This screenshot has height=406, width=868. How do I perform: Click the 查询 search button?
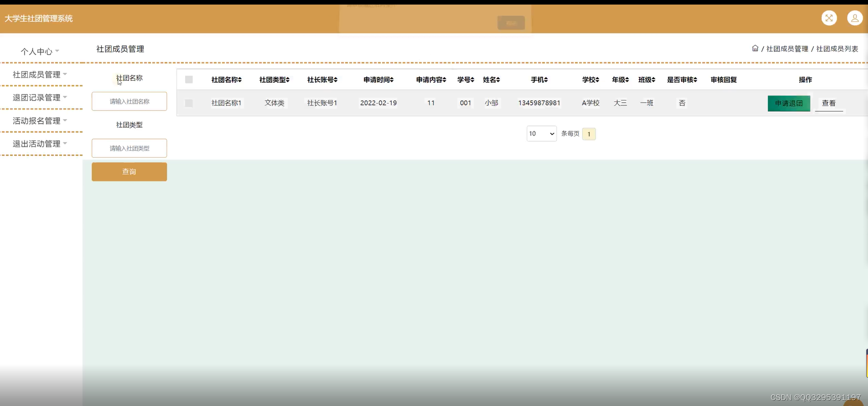point(129,172)
